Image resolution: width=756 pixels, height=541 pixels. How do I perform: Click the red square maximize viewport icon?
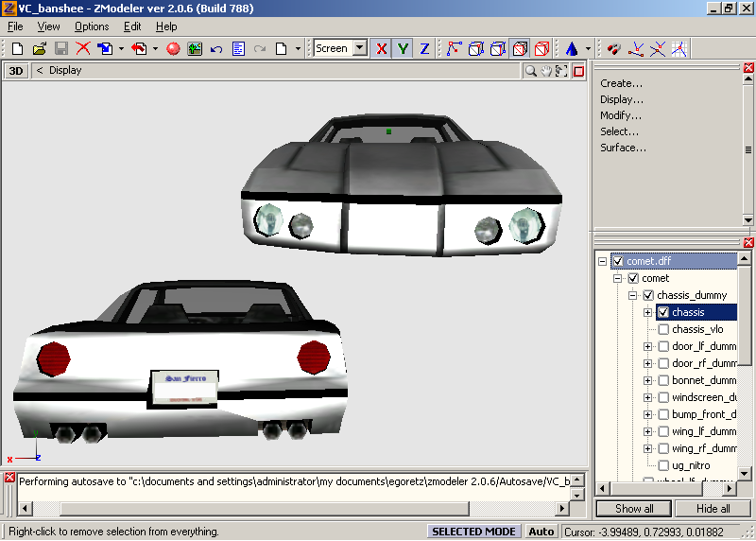(578, 72)
